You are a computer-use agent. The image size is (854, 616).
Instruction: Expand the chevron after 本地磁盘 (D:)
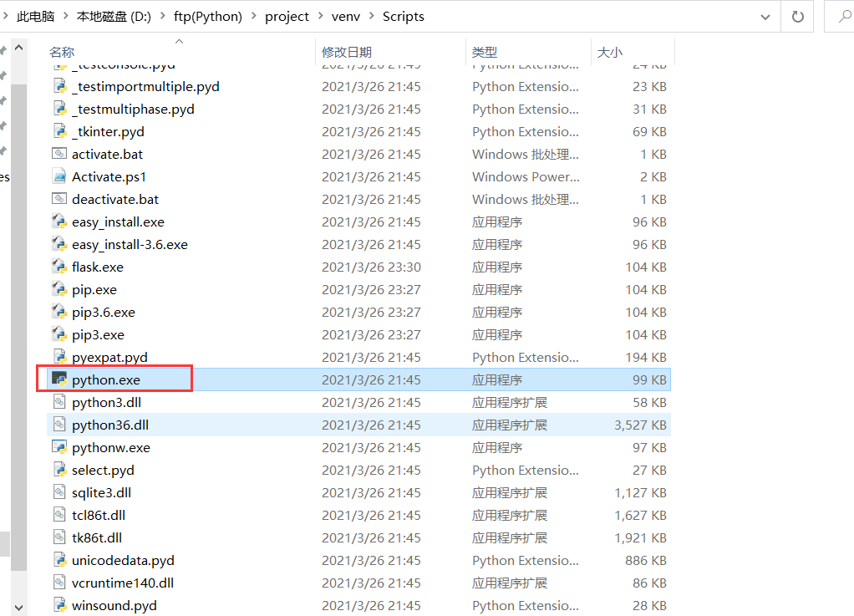point(162,17)
